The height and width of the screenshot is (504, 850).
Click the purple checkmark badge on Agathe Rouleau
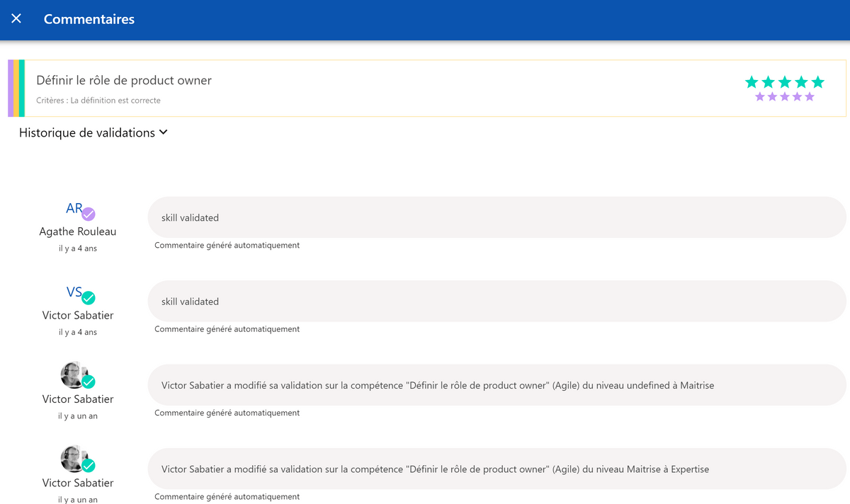[x=89, y=214]
